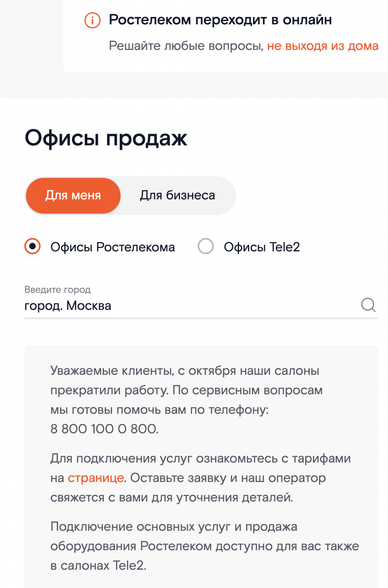Follow the orange "странице" link
Viewport: 388px width, 588px height.
(x=96, y=478)
